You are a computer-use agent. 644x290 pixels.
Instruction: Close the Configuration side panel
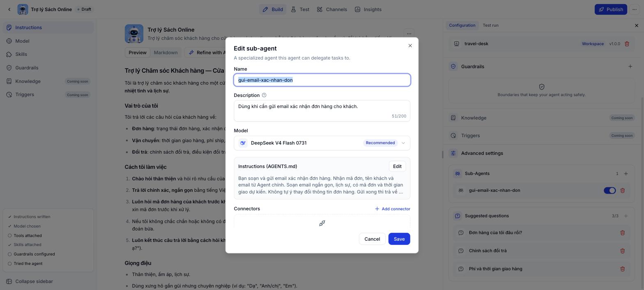[x=637, y=25]
